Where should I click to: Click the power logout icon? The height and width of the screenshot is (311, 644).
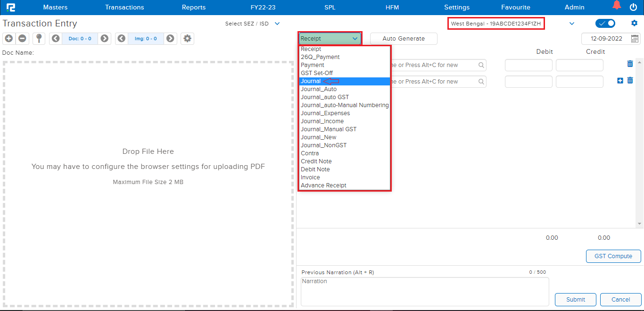pos(633,7)
